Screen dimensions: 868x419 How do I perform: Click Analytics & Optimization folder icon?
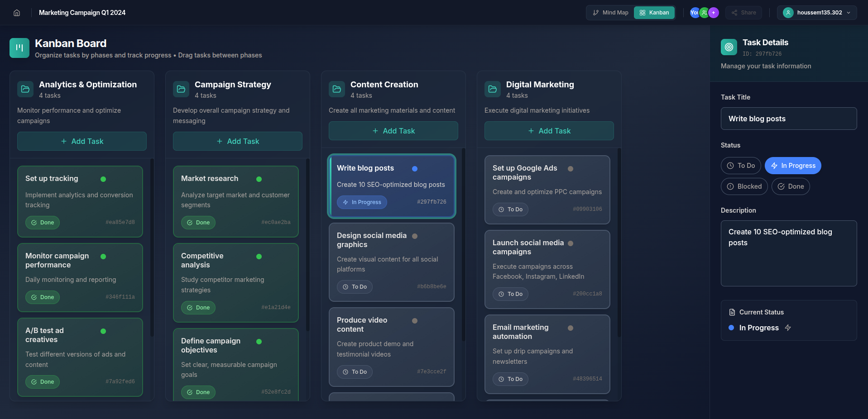(25, 89)
